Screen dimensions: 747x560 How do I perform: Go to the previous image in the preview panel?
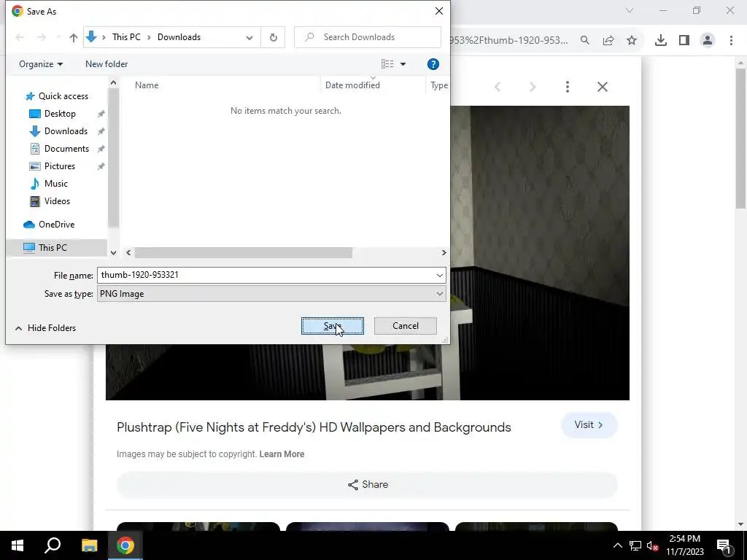coord(498,87)
